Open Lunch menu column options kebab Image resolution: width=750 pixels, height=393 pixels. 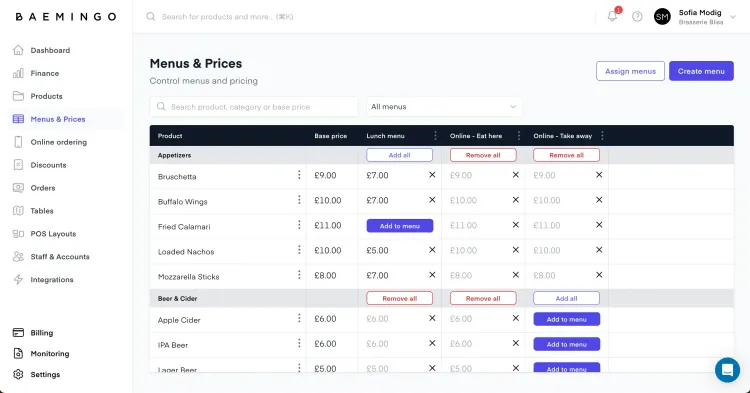pyautogui.click(x=435, y=136)
